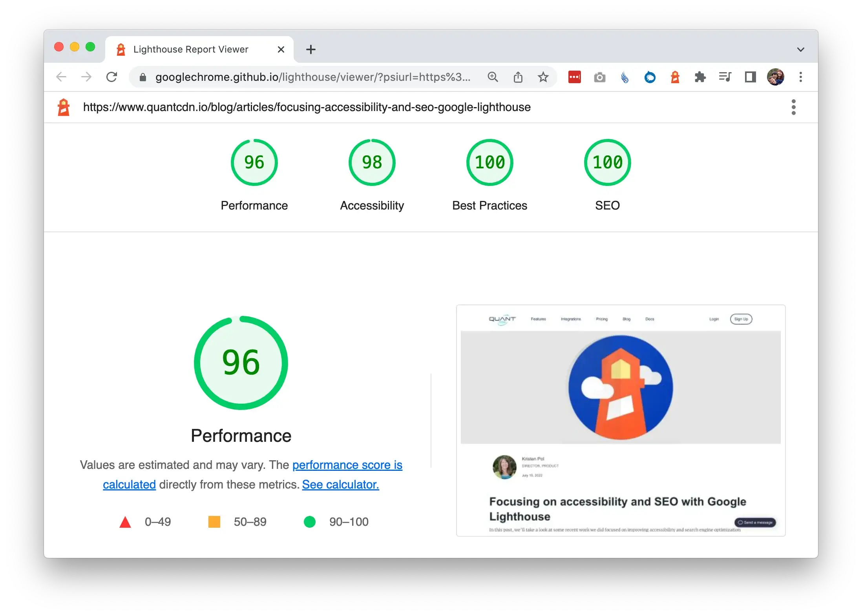
Task: Click the Lighthouse logo next to the report URL
Action: tap(64, 107)
